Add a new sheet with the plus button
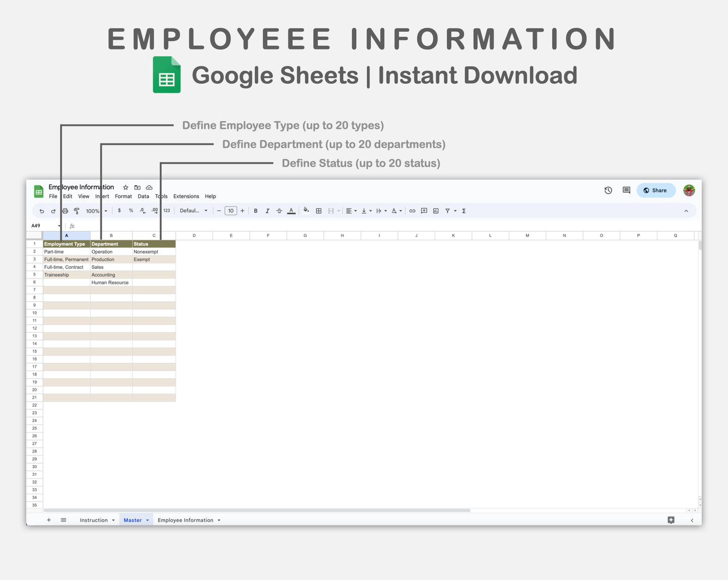Image resolution: width=728 pixels, height=580 pixels. (48, 520)
